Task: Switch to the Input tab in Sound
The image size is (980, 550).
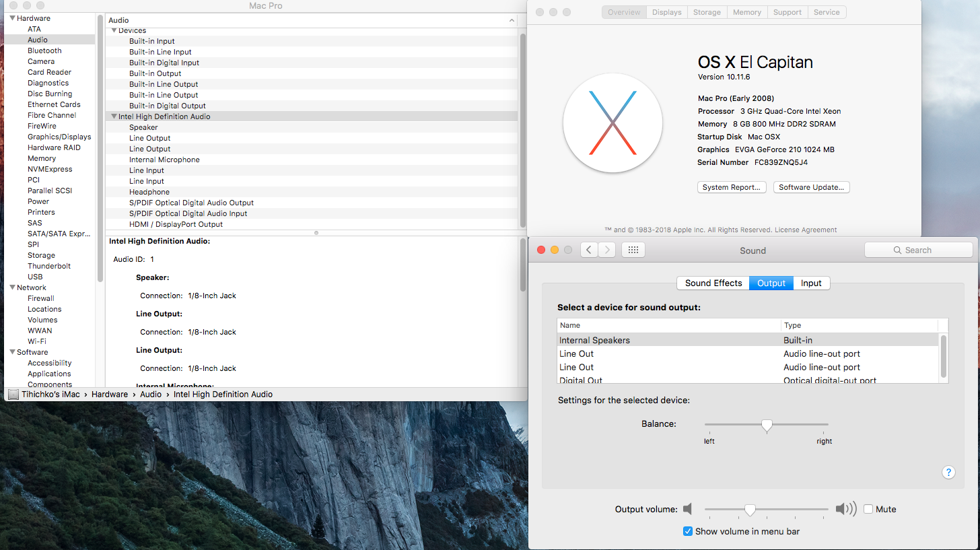Action: [x=811, y=283]
